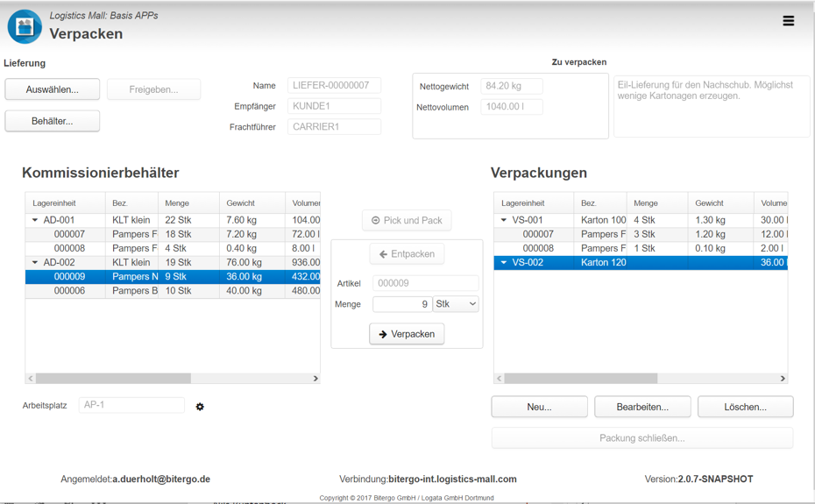Select row 000008 under AD-001
Image resolution: width=815 pixels, height=504 pixels.
pyautogui.click(x=173, y=248)
